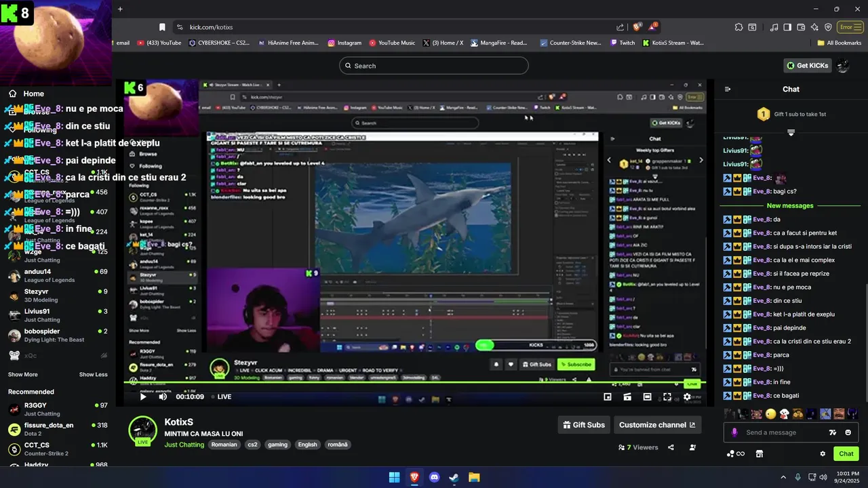
Task: Open Brave Wallet icon
Action: tap(801, 27)
